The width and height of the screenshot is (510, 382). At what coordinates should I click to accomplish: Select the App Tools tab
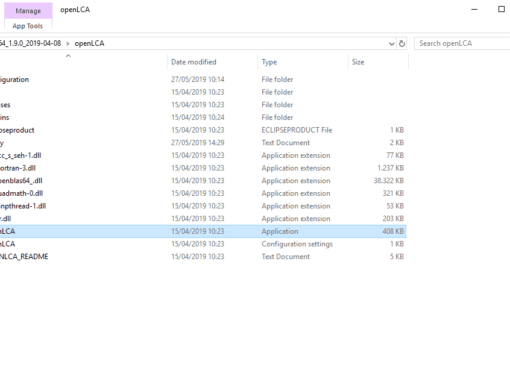(x=28, y=26)
